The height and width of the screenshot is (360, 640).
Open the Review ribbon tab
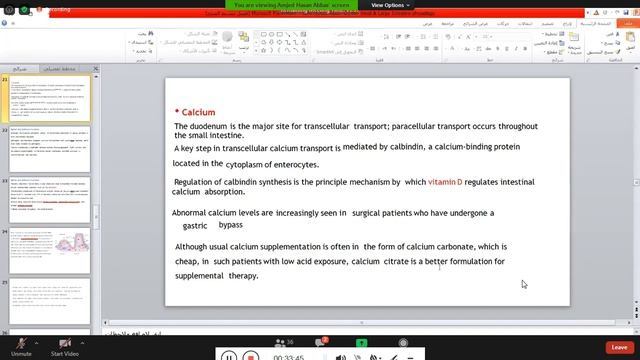click(447, 24)
